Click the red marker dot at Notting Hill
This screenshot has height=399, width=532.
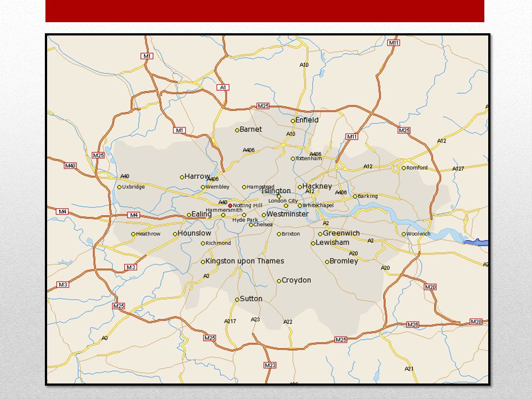230,206
